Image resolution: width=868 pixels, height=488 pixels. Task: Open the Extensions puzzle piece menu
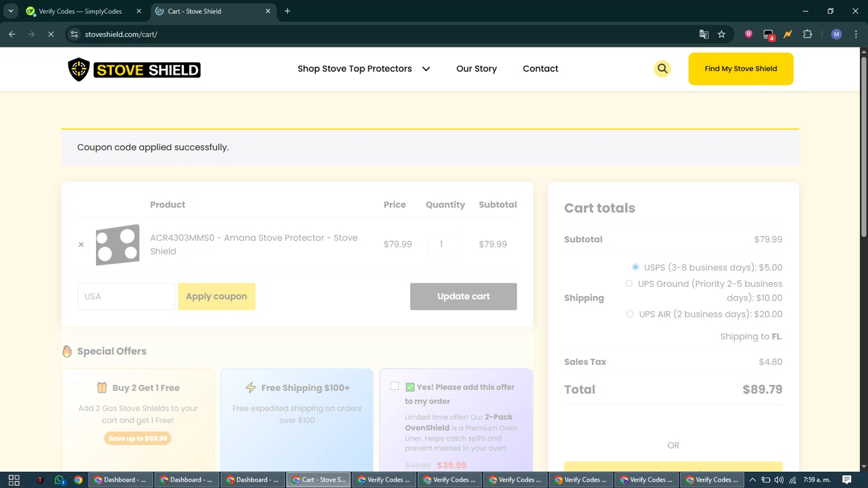click(x=808, y=34)
